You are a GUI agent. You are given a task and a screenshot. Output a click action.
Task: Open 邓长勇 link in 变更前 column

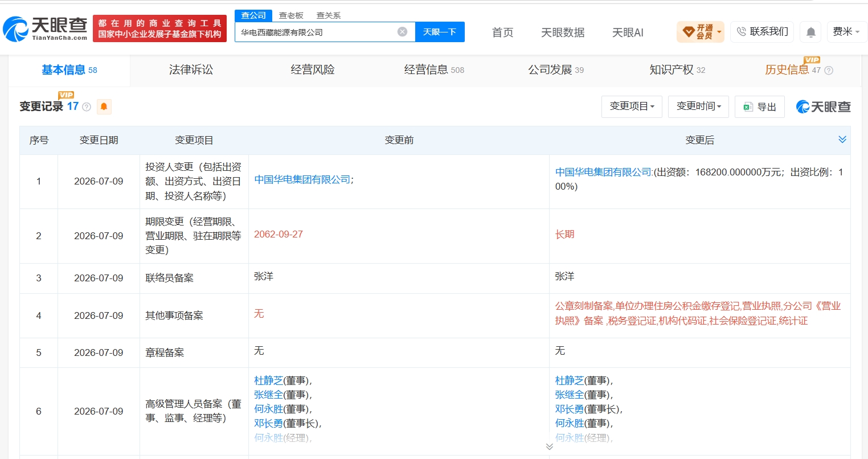pyautogui.click(x=268, y=423)
